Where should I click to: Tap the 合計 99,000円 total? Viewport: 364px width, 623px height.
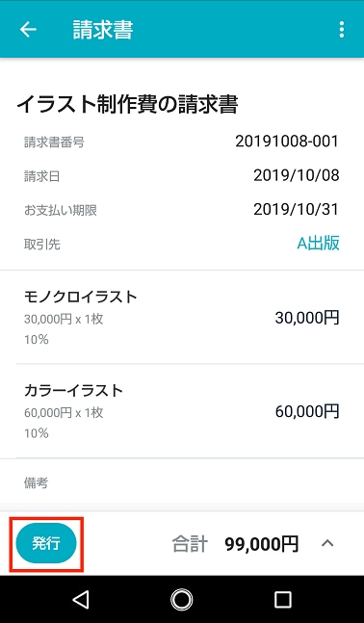coord(235,544)
